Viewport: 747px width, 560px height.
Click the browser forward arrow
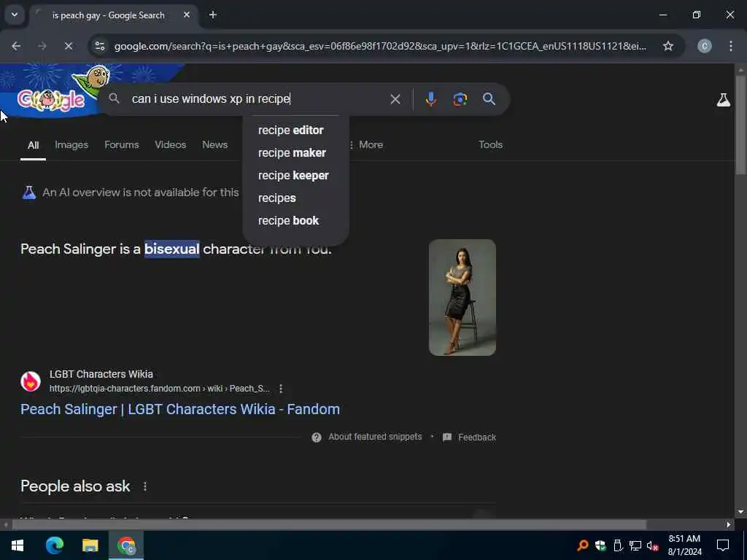click(42, 46)
